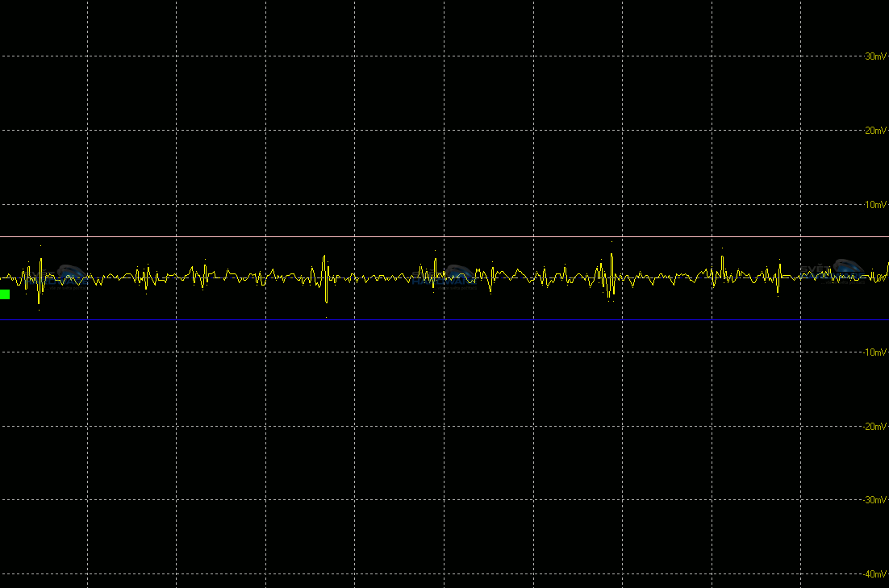Click the 20mV axis label
The image size is (889, 588).
point(875,131)
